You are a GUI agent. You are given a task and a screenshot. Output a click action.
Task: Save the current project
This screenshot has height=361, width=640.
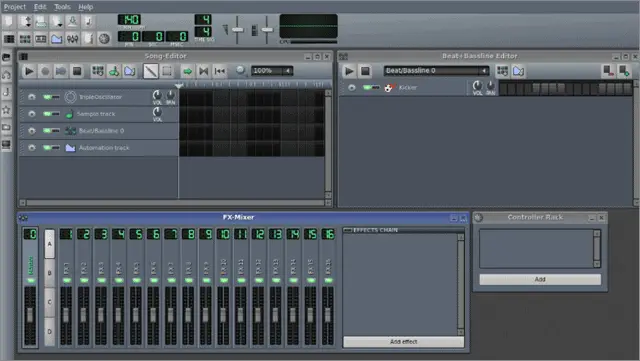point(73,21)
